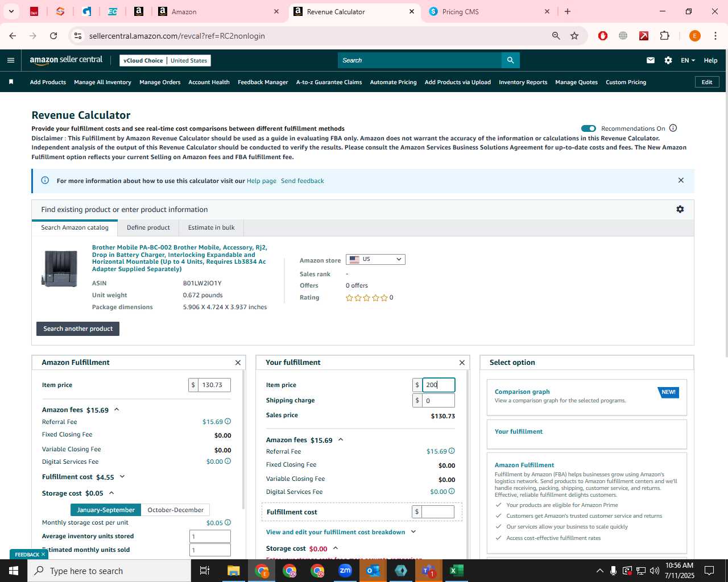Click the browser zoom magnifier icon

pos(556,36)
